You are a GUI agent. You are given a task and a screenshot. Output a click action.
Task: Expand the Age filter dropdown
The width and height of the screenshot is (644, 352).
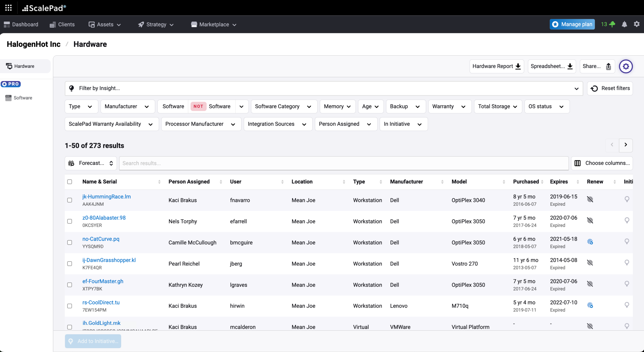pos(371,106)
